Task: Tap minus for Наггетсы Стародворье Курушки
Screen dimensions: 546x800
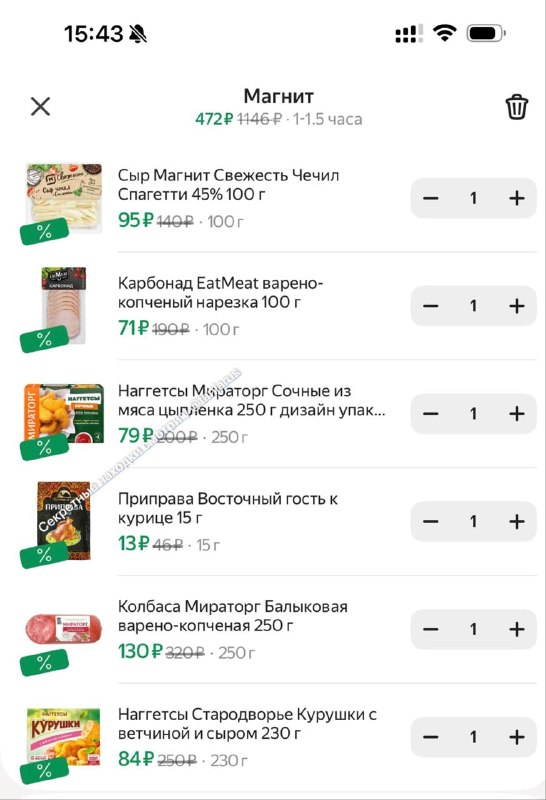Action: (x=431, y=737)
